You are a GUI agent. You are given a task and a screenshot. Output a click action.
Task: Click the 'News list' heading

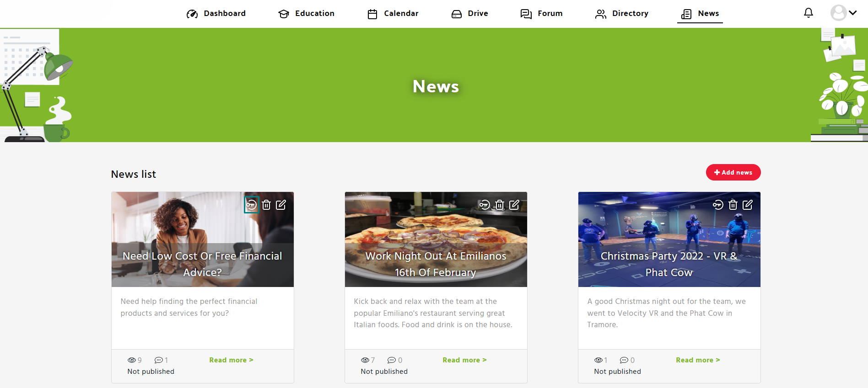pos(134,174)
